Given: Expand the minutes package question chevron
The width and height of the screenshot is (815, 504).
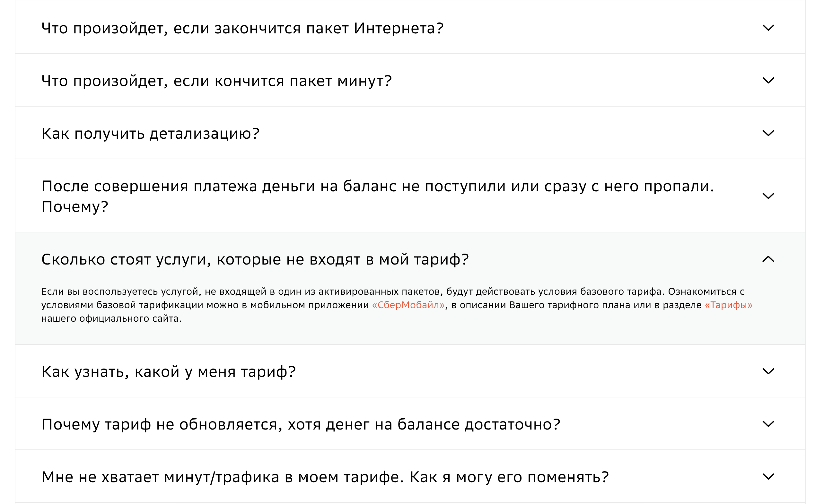Looking at the screenshot, I should pos(769,81).
